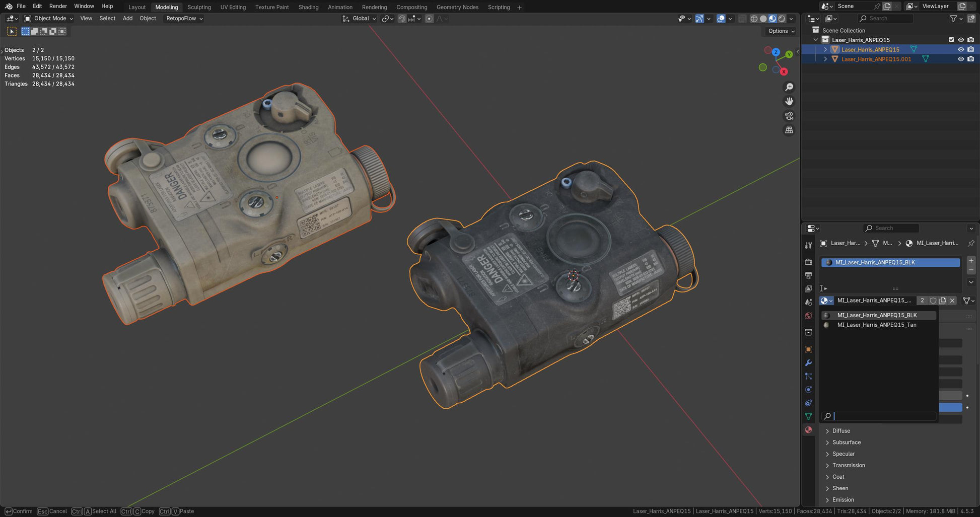Screen dimensions: 980x517
Task: Open the Object Mode dropdown
Action: coord(49,19)
